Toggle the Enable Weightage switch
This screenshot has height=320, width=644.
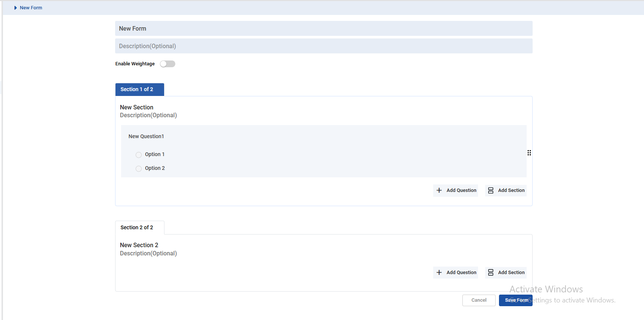tap(167, 64)
